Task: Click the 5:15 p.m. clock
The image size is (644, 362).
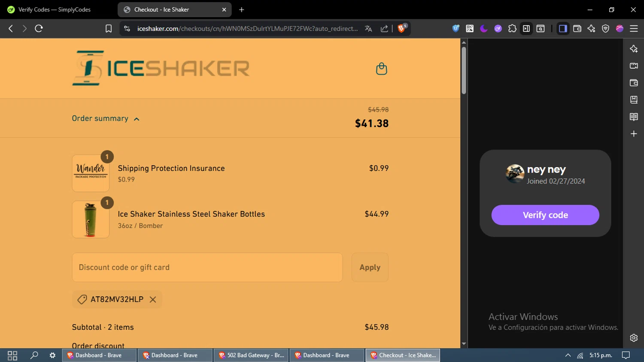Action: tap(601, 355)
